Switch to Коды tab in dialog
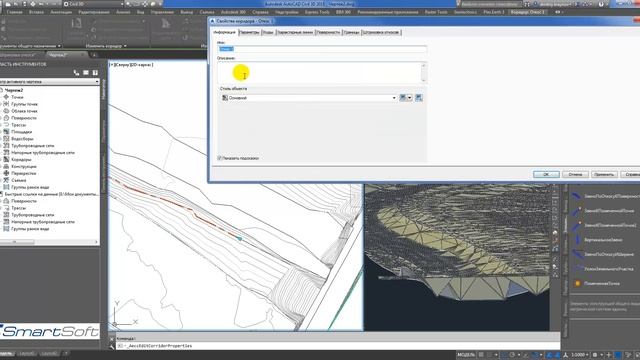This screenshot has height=360, width=640. (268, 32)
